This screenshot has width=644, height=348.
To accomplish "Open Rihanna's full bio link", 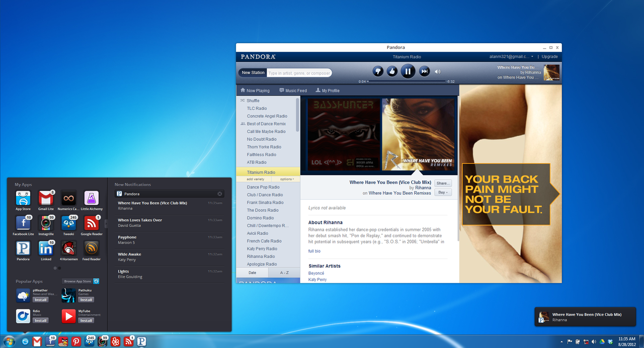I will point(314,251).
